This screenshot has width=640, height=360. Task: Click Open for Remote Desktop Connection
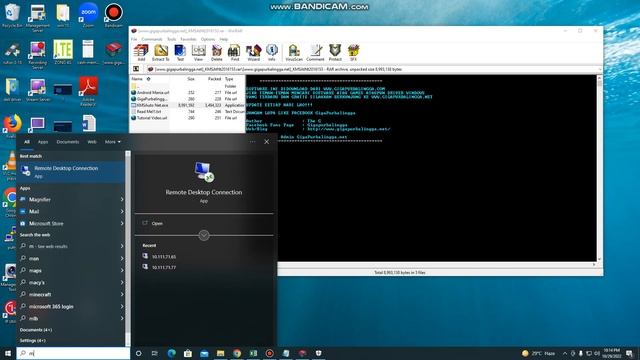click(157, 223)
